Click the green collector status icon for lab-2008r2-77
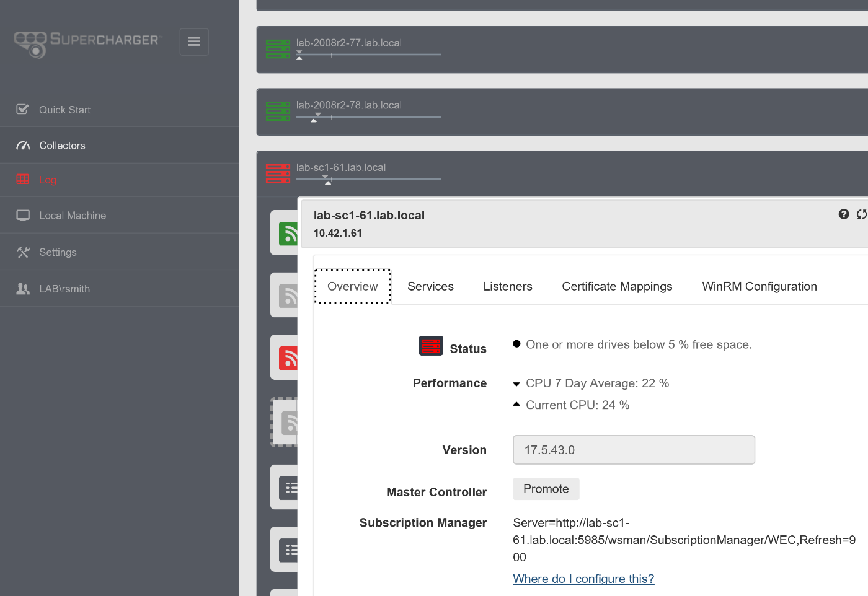The image size is (868, 596). click(278, 49)
